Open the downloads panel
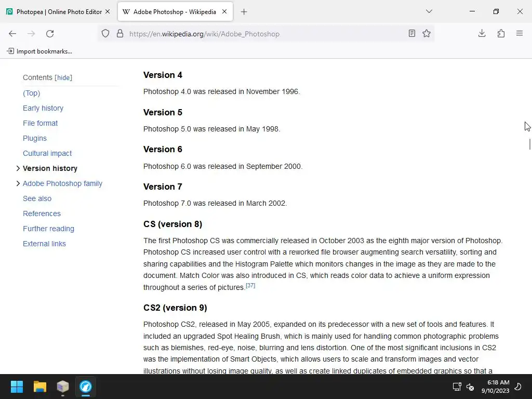The height and width of the screenshot is (399, 532). (x=482, y=33)
